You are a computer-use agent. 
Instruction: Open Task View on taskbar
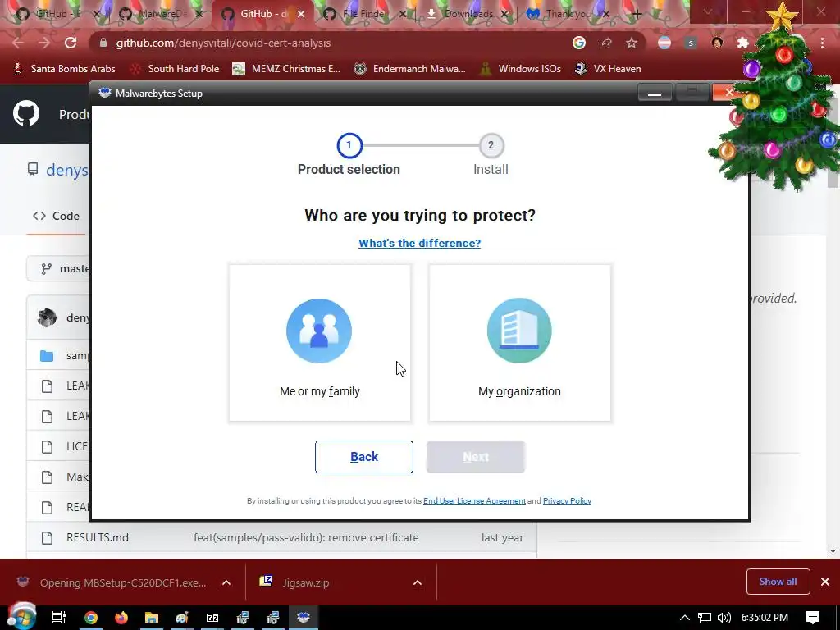59,618
